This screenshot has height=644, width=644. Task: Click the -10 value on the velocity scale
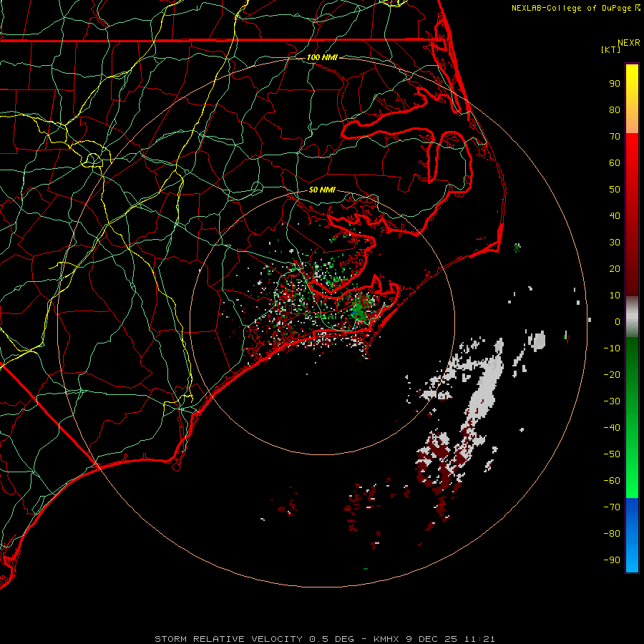[612, 348]
